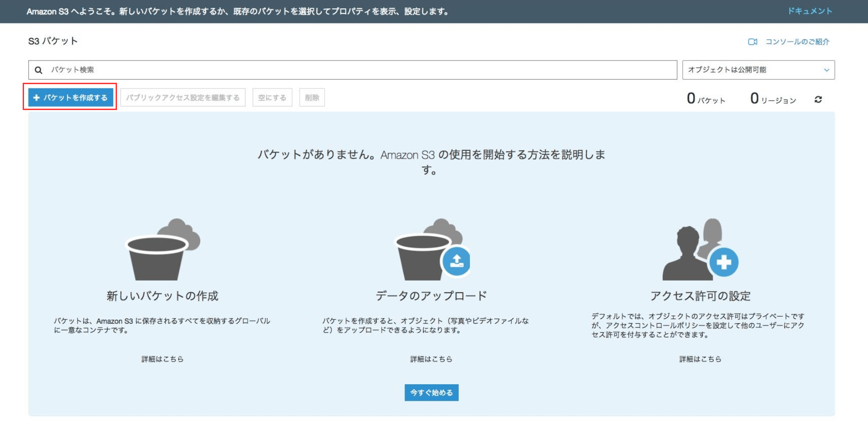Click the 削除 button
The width and height of the screenshot is (868, 424).
click(312, 98)
